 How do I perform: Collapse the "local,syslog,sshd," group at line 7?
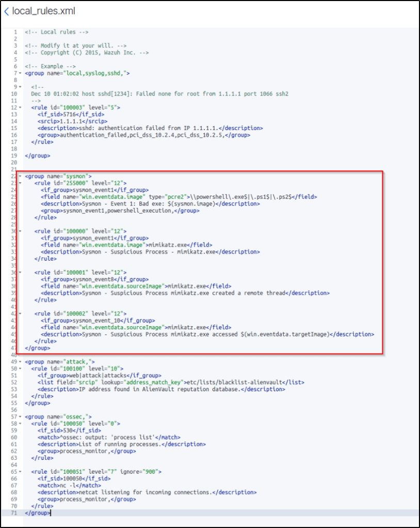(x=20, y=73)
